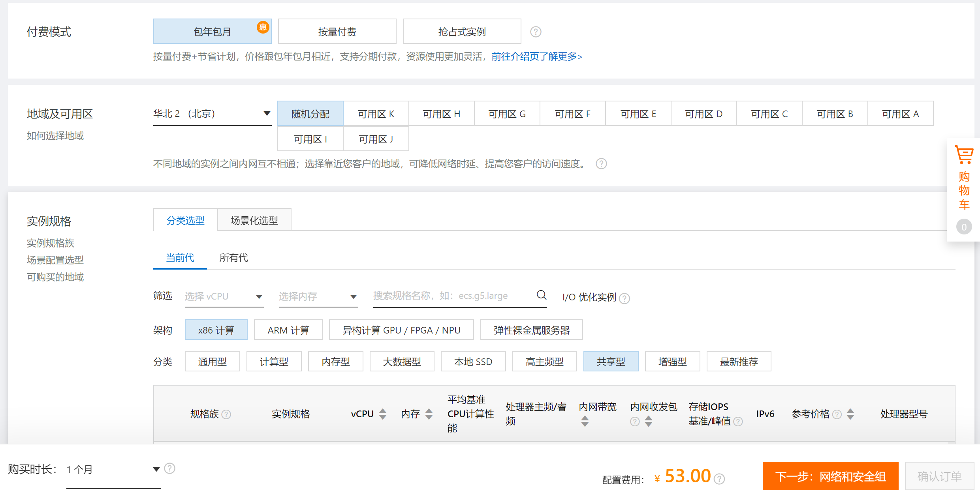Click the I/O 优化实例 help icon
This screenshot has width=980, height=491.
(624, 298)
